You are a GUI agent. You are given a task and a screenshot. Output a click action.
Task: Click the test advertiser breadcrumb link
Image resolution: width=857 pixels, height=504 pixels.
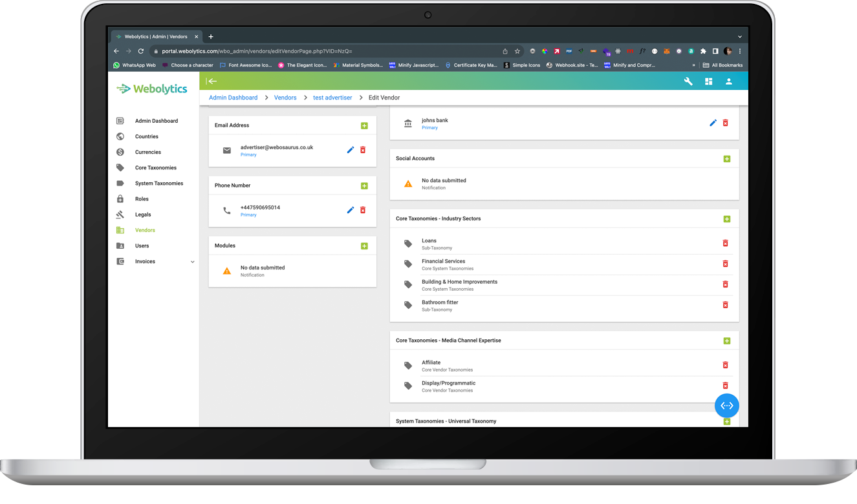click(332, 97)
